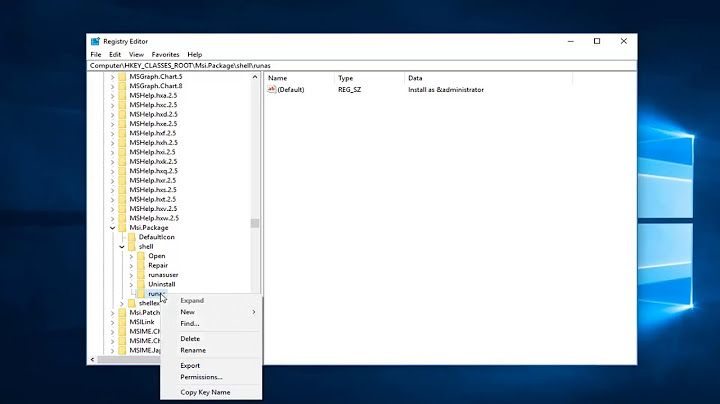Click the registry path address bar

tap(361, 66)
